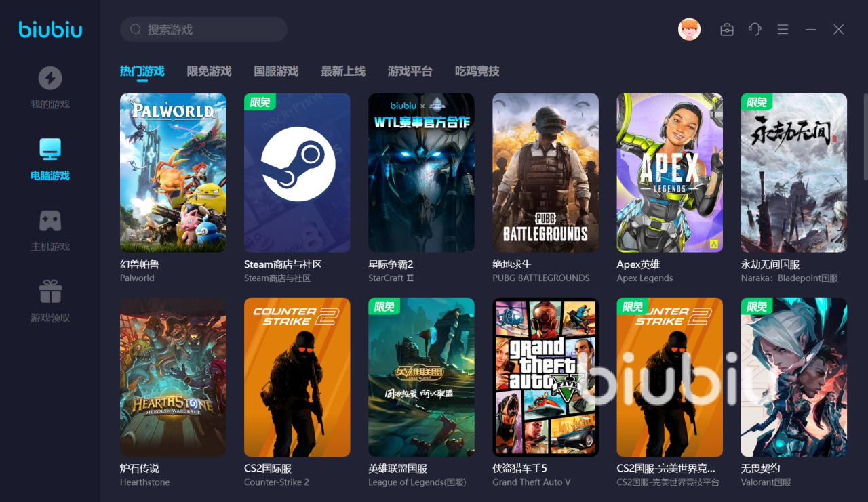Open the Steam商店与社区 tile
868x502 pixels.
pyautogui.click(x=297, y=173)
